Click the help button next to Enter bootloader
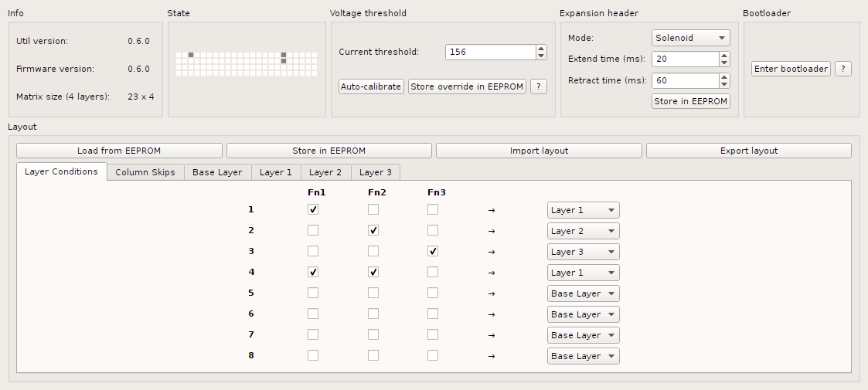868x390 pixels. click(x=843, y=69)
